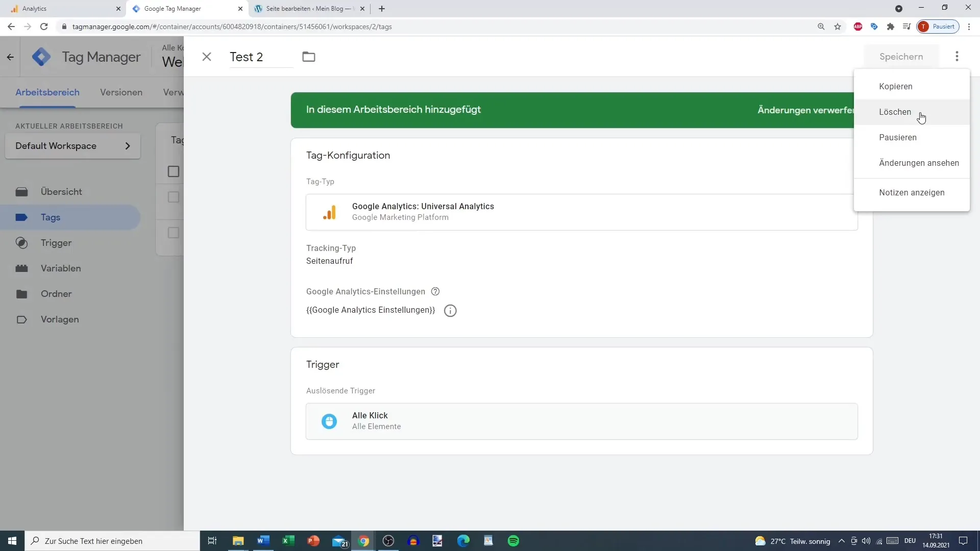Select Pausieren menu entry
Image resolution: width=980 pixels, height=551 pixels.
[x=912, y=137]
